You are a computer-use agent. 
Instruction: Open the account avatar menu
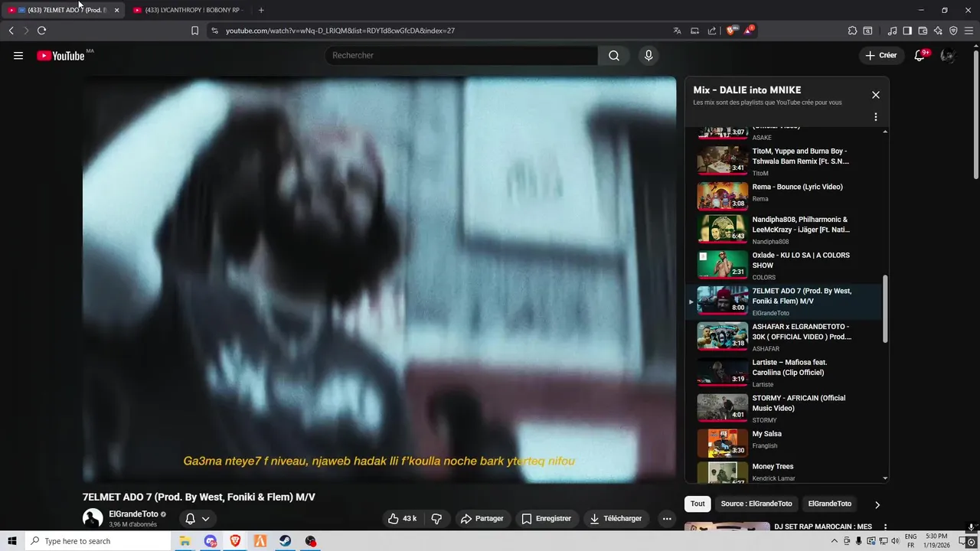click(948, 55)
